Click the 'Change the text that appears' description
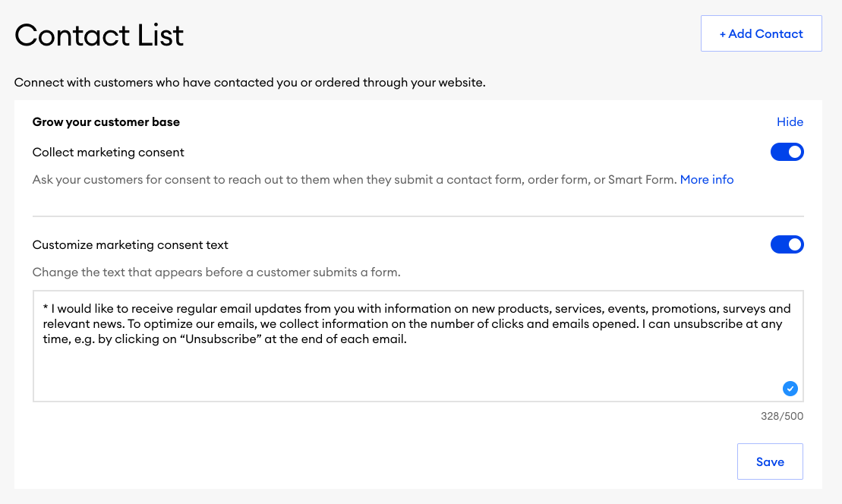Image resolution: width=842 pixels, height=504 pixels. (216, 272)
